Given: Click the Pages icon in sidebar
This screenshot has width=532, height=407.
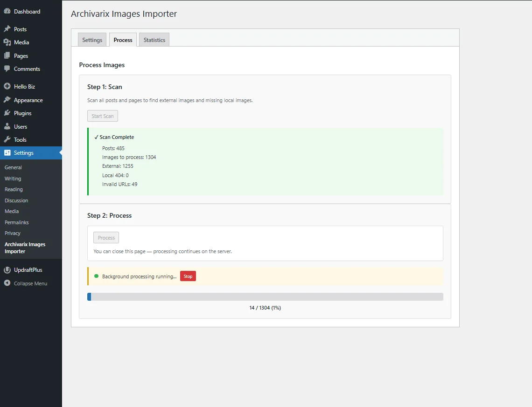Looking at the screenshot, I should [7, 55].
